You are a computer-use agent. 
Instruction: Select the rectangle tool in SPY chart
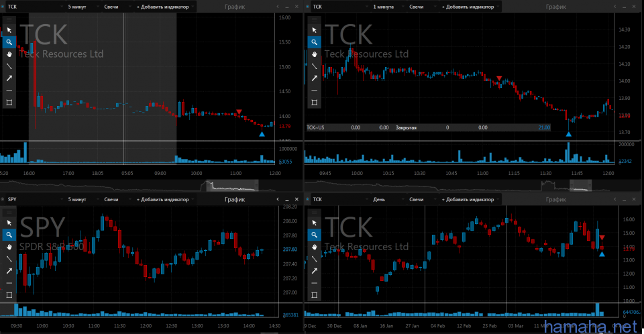point(9,295)
